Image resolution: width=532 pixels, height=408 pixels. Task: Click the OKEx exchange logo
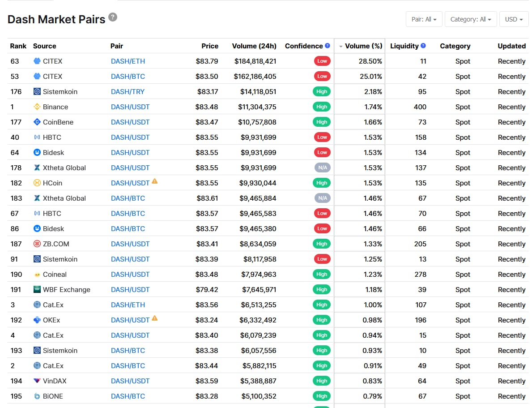[x=37, y=320]
